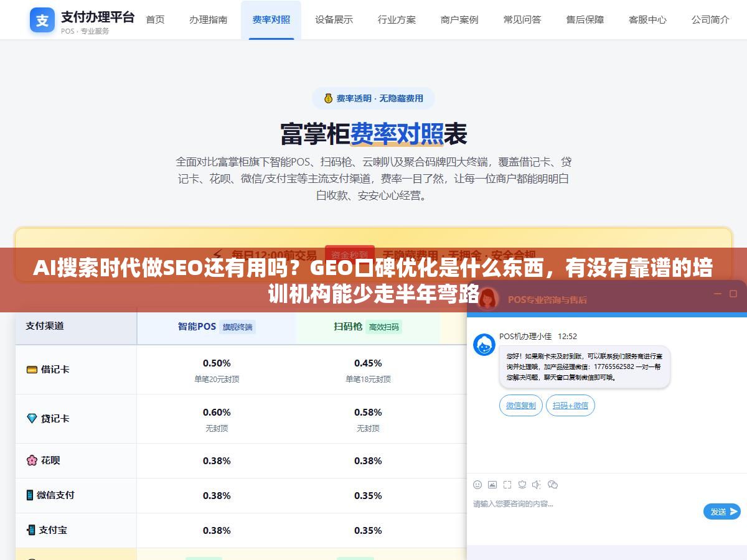
Task: Click the chat header agent avatar
Action: pos(488,299)
